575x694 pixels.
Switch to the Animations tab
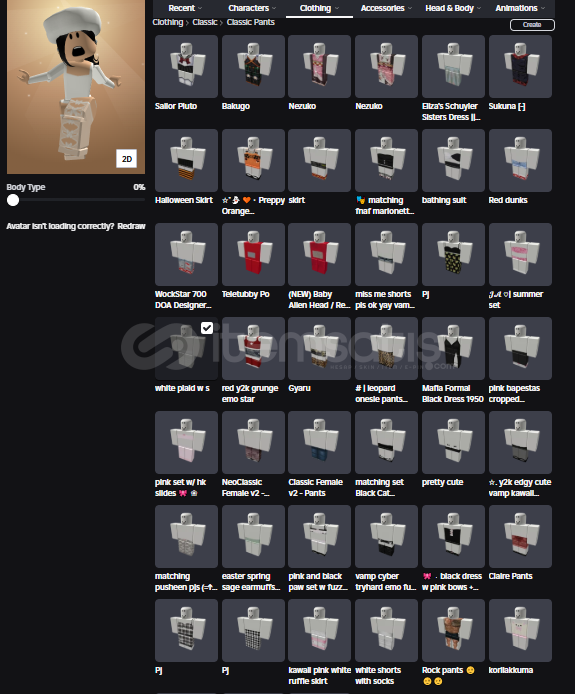pos(520,8)
